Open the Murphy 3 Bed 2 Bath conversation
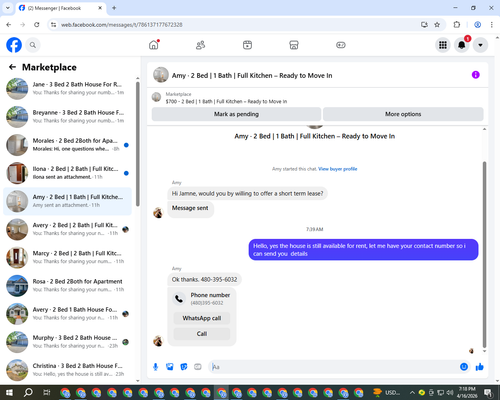This screenshot has width=500, height=400. 67,342
